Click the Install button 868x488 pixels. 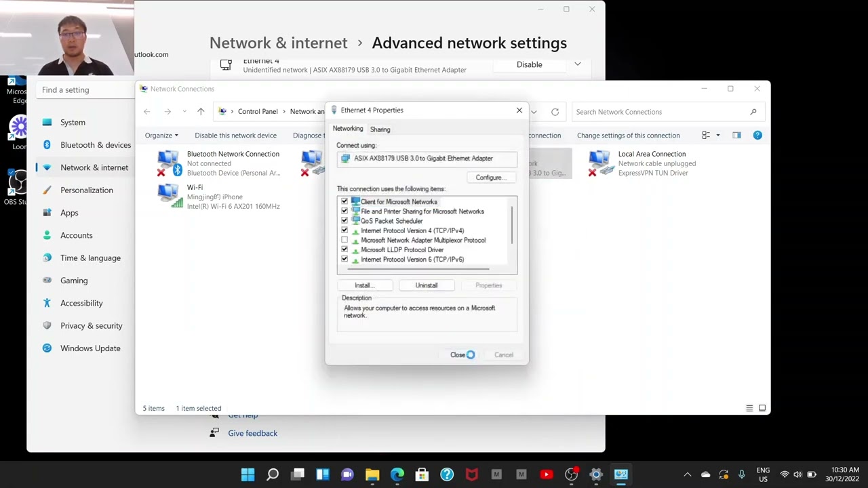pyautogui.click(x=364, y=285)
